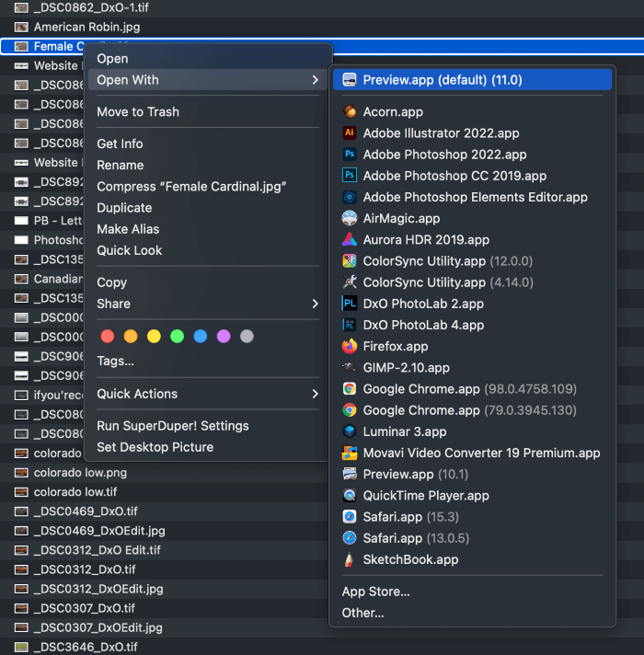Image resolution: width=644 pixels, height=655 pixels.
Task: Expand the Share submenu
Action: [x=315, y=304]
